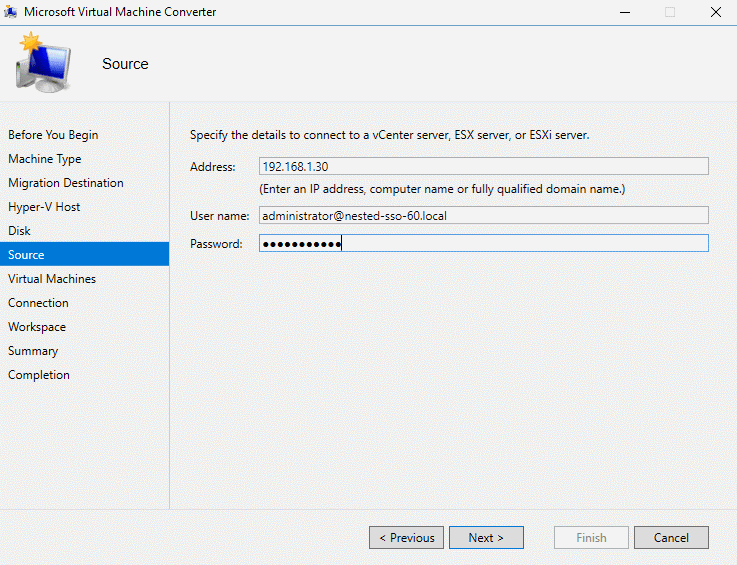Image resolution: width=737 pixels, height=565 pixels.
Task: Focus the User name input field
Action: point(484,215)
